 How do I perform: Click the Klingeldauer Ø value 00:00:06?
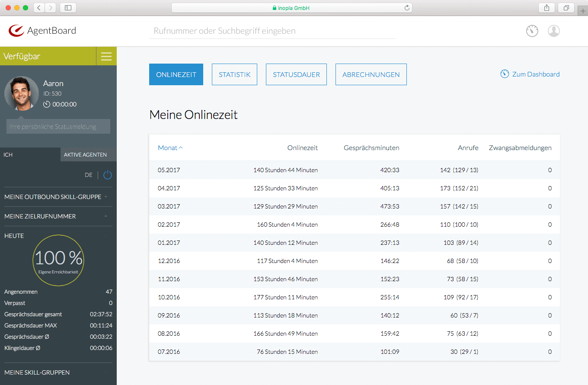click(101, 348)
